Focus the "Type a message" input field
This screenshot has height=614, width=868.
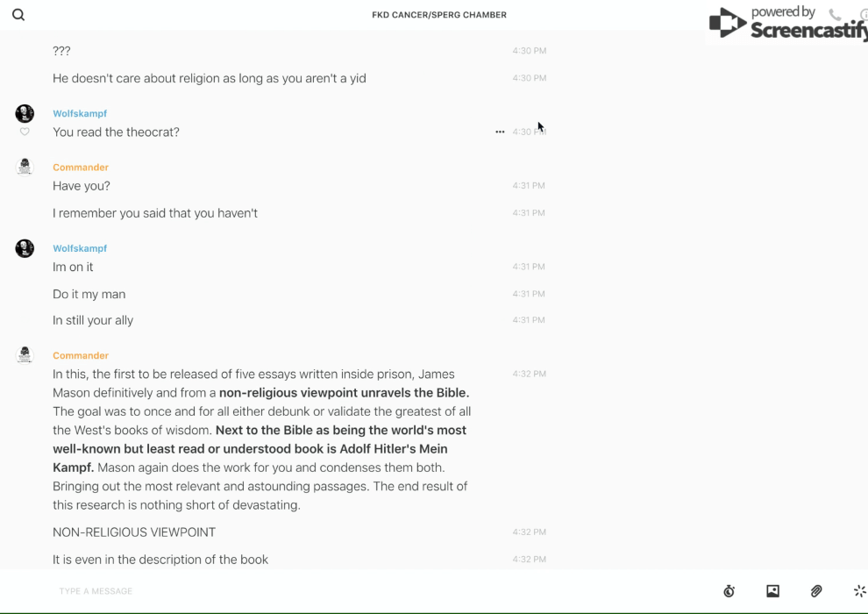coord(351,591)
